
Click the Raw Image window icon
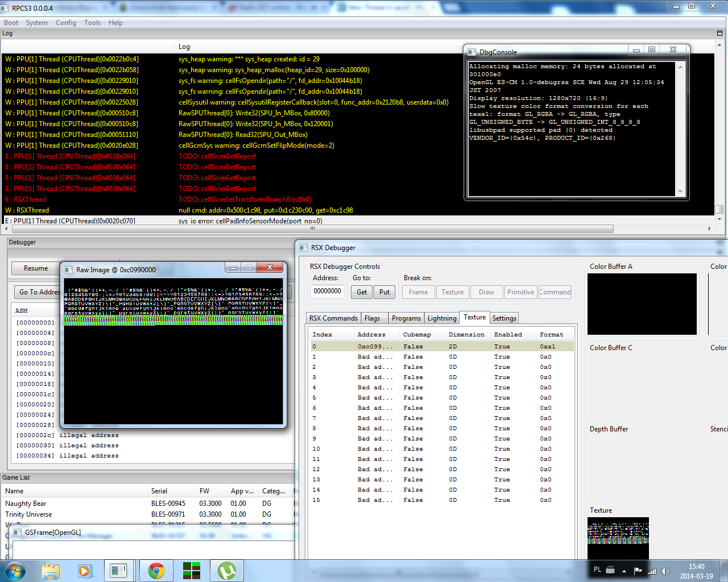pyautogui.click(x=68, y=270)
